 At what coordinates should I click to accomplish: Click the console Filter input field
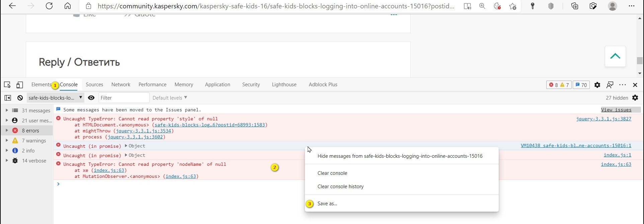point(124,98)
